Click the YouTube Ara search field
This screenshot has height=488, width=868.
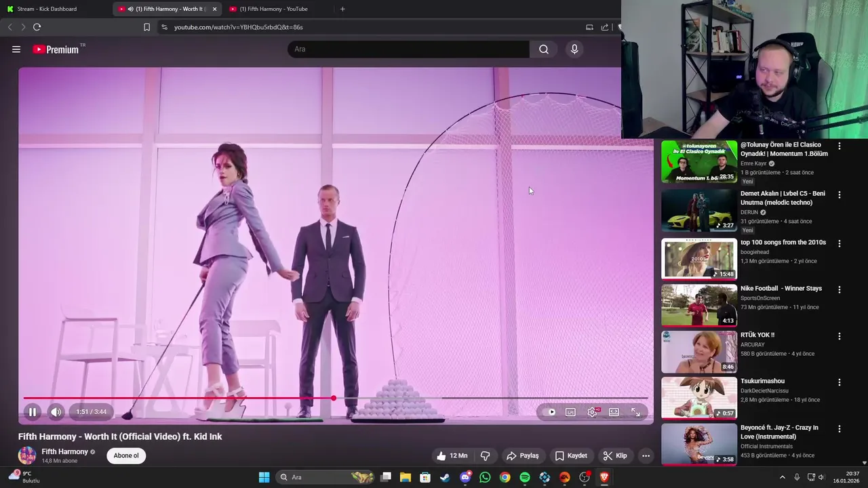(408, 49)
